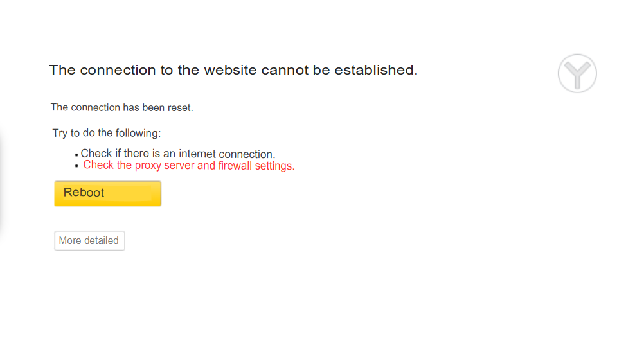Click the word 'settings' at the end of the red line
The height and width of the screenshot is (361, 644).
point(275,166)
